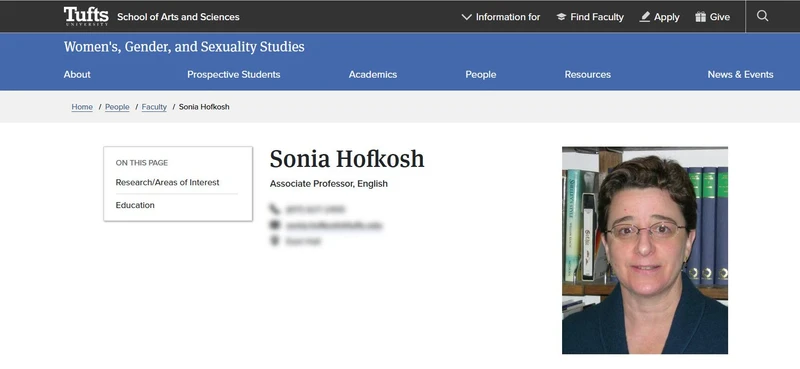Click the location pin icon
This screenshot has height=369, width=800.
(275, 241)
